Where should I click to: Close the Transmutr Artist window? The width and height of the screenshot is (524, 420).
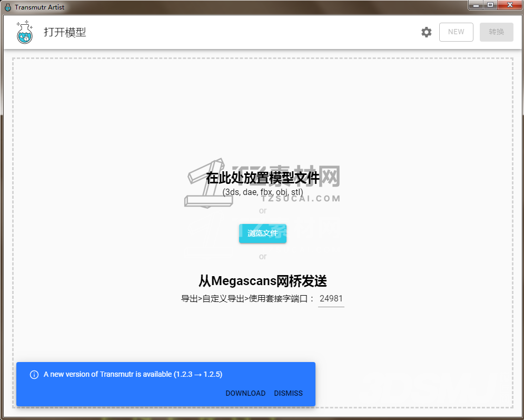(510, 5)
